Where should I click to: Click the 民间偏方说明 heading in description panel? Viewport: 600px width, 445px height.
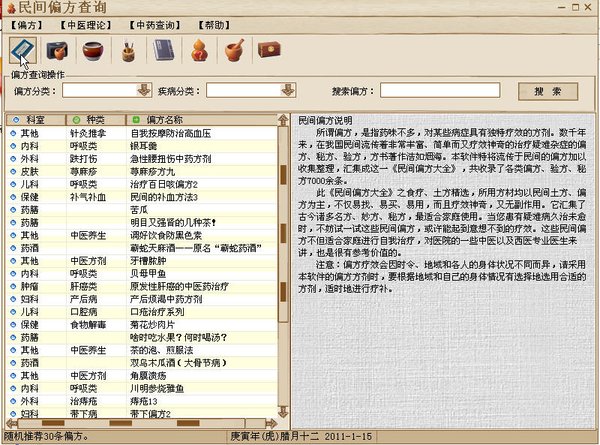[x=325, y=121]
